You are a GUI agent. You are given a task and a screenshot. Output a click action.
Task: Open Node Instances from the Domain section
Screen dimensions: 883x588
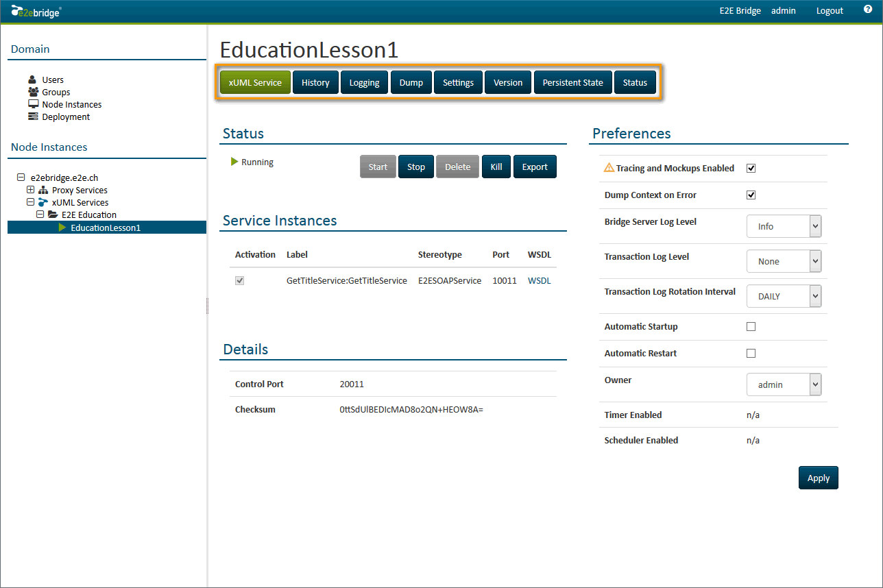coord(34,104)
